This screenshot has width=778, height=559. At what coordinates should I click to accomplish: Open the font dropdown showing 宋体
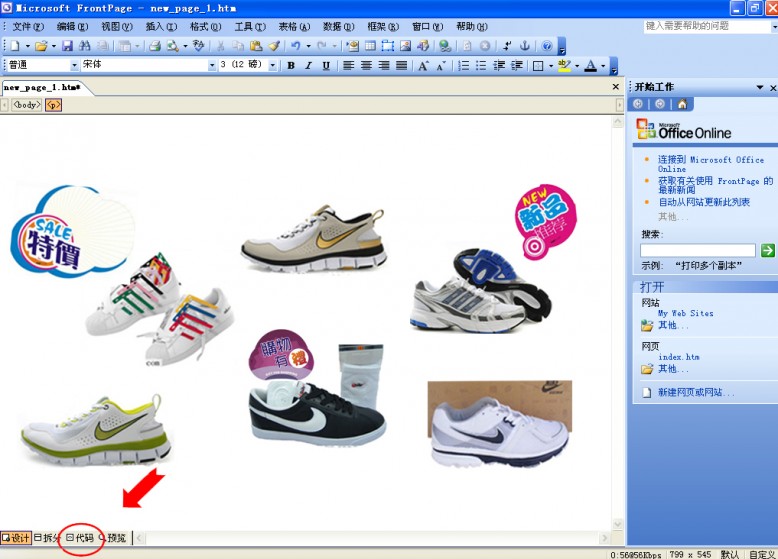tap(212, 65)
